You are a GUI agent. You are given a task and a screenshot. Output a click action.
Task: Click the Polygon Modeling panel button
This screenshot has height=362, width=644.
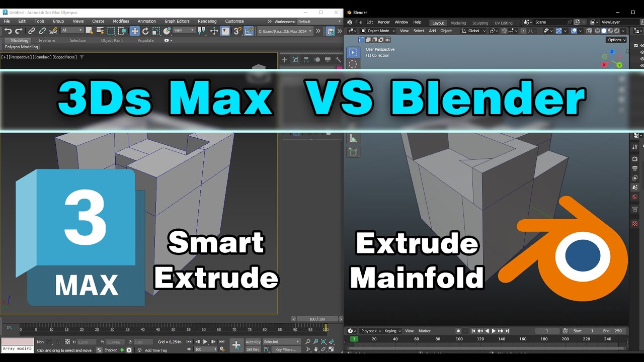pos(22,47)
